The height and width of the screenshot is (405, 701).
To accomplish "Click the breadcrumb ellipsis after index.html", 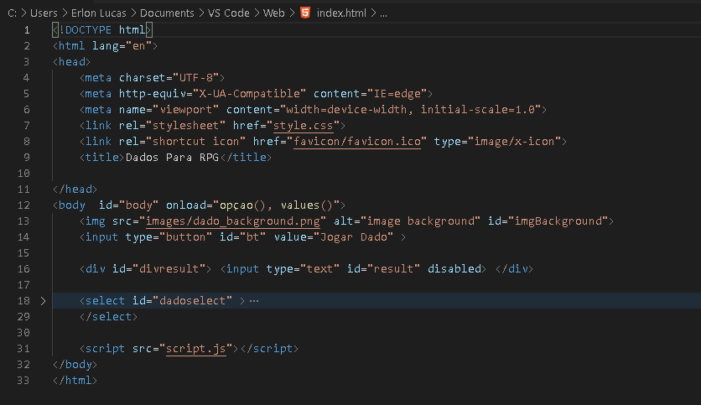I will click(x=384, y=11).
